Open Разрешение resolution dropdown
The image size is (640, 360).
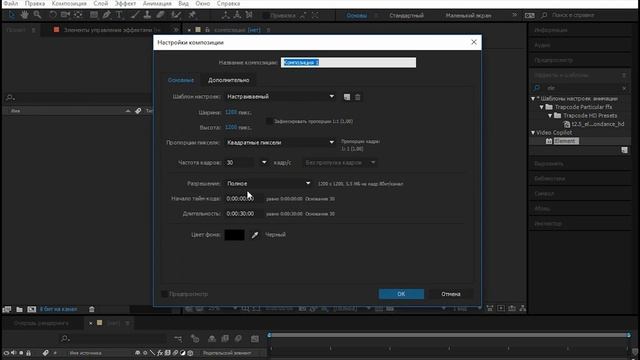point(269,184)
